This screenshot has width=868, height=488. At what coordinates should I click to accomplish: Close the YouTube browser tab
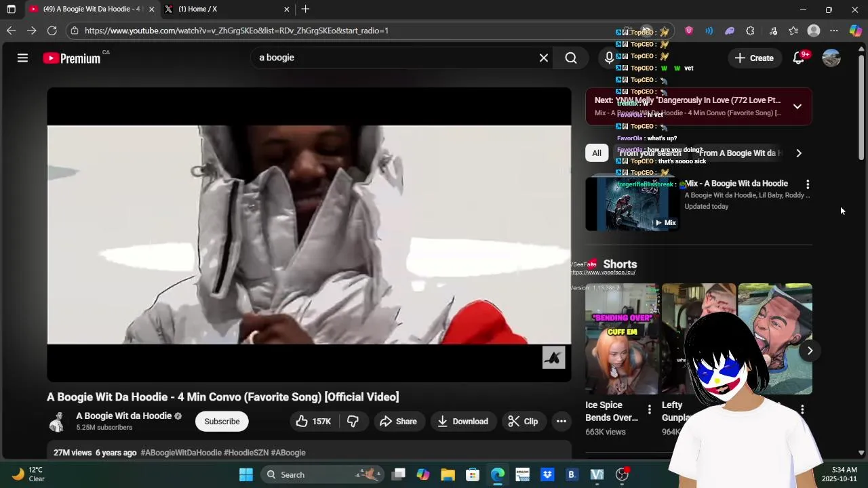(x=151, y=9)
